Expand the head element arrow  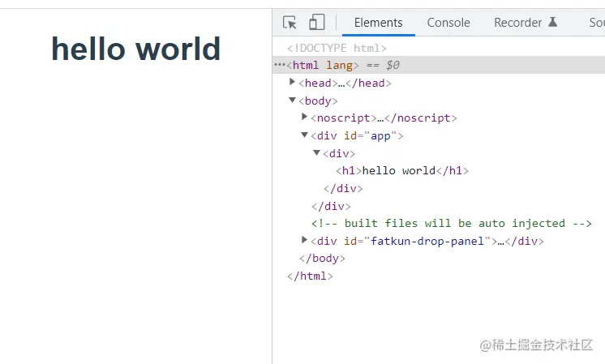pos(292,82)
